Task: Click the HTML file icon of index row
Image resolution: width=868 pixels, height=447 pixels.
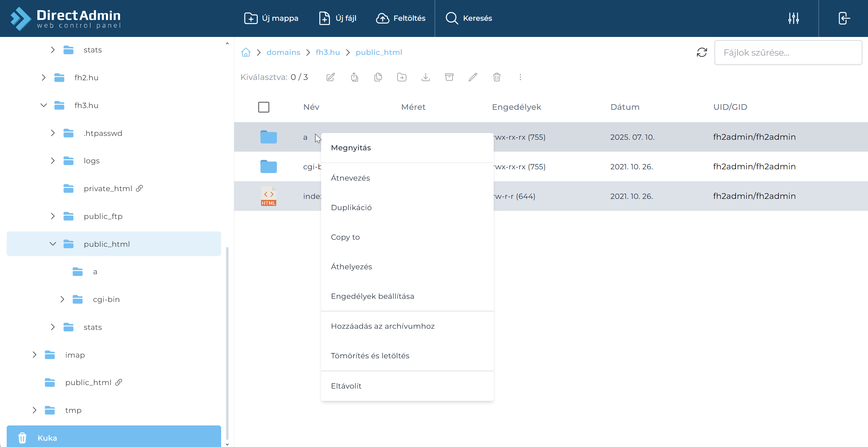Action: (269, 196)
